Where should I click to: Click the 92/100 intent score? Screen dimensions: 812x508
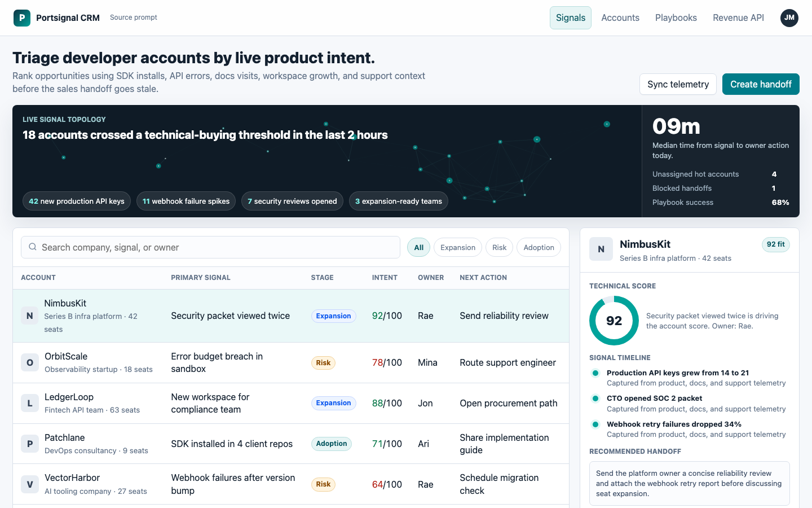click(x=387, y=316)
